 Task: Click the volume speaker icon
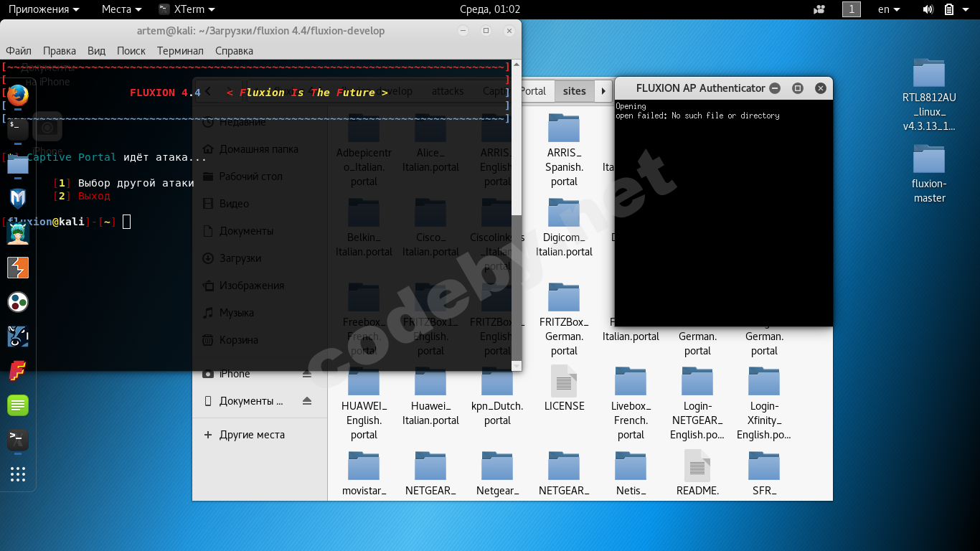[928, 9]
